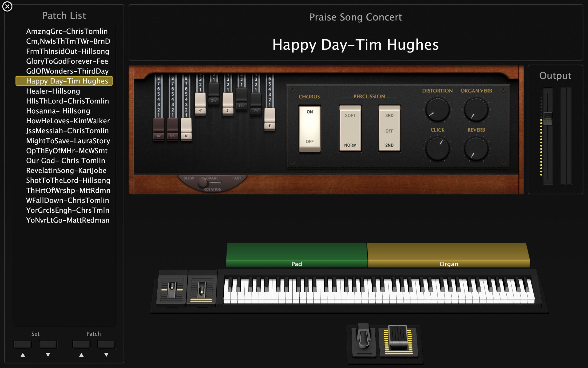Click the Patch next button
This screenshot has width=588, height=368.
coord(107,344)
